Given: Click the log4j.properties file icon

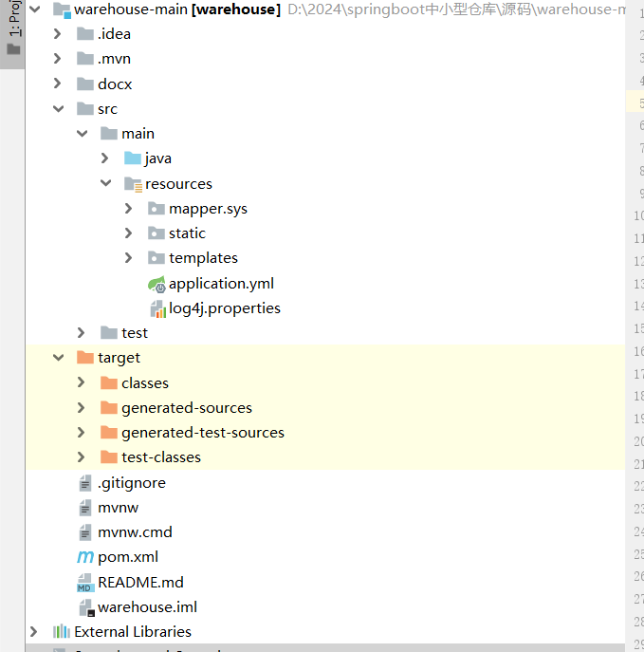Looking at the screenshot, I should pos(156,308).
